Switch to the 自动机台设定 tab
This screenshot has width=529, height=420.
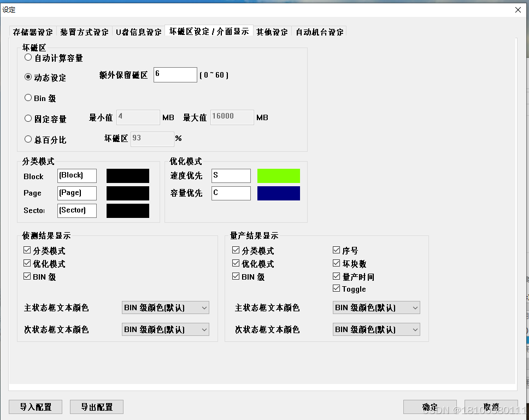pos(319,32)
